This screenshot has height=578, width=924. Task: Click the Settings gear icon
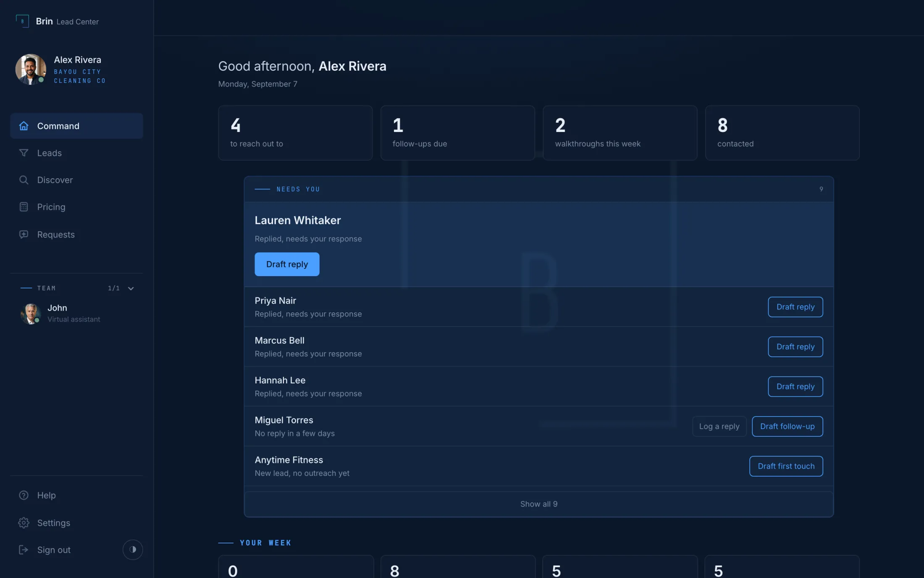coord(24,523)
